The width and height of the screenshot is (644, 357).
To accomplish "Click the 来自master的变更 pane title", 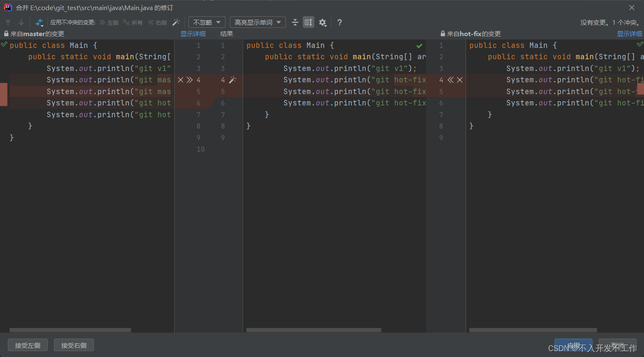I will [x=37, y=34].
